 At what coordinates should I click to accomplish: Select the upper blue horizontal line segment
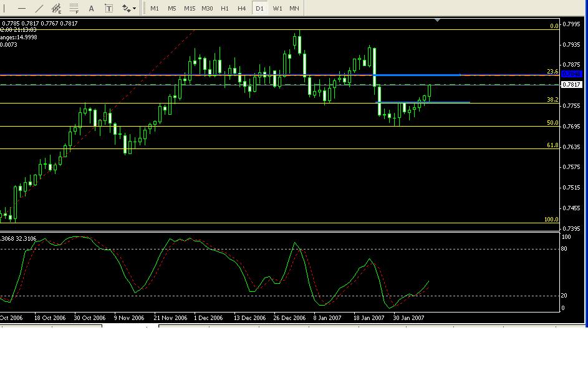417,75
